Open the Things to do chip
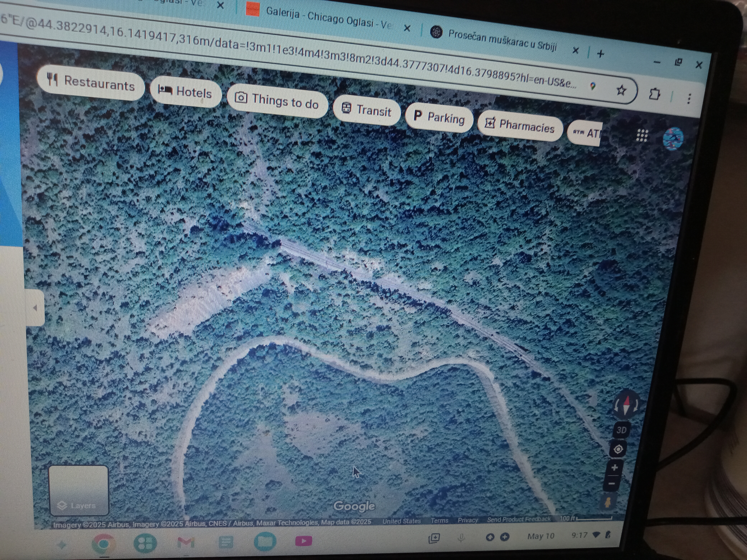 click(x=277, y=101)
